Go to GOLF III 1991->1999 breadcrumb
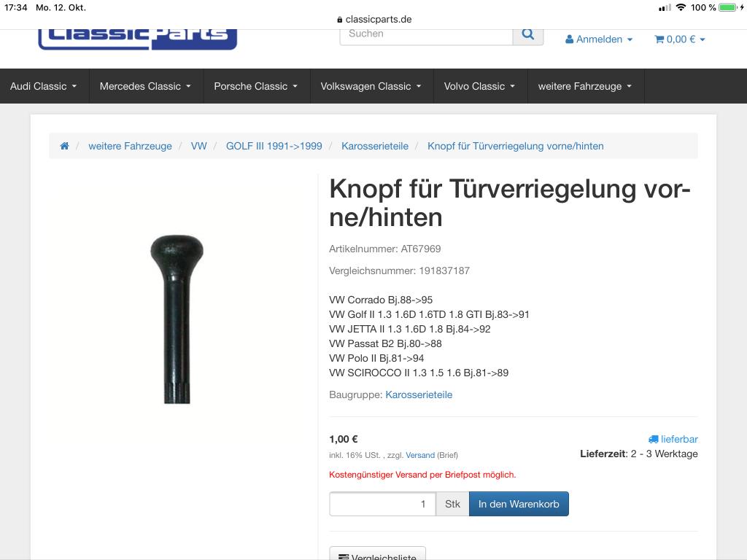 coord(274,146)
